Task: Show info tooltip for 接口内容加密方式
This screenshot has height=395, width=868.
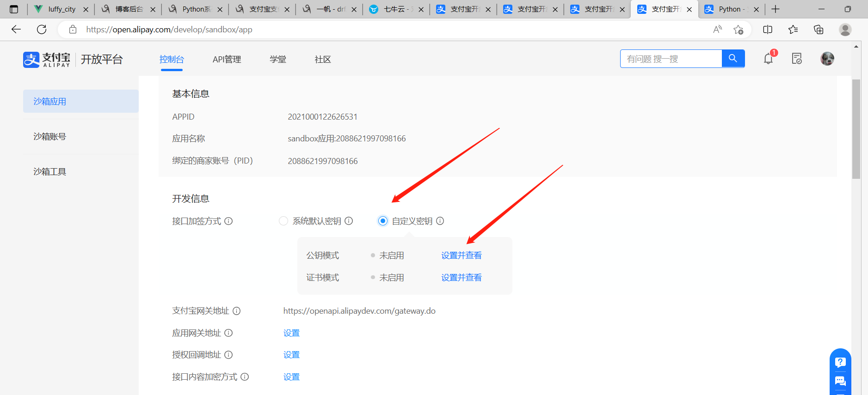Action: pyautogui.click(x=245, y=377)
